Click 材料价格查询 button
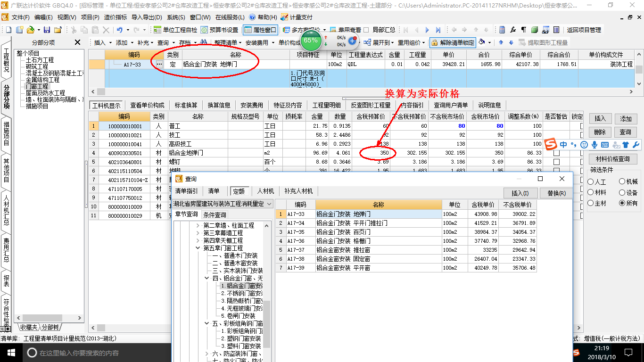This screenshot has height=362, width=644. 612,159
